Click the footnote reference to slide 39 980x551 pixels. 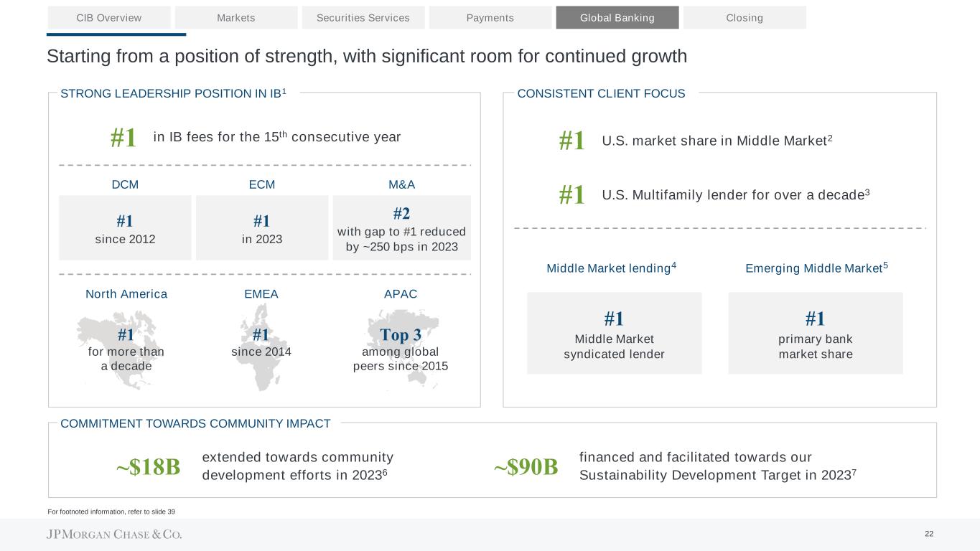pos(111,512)
